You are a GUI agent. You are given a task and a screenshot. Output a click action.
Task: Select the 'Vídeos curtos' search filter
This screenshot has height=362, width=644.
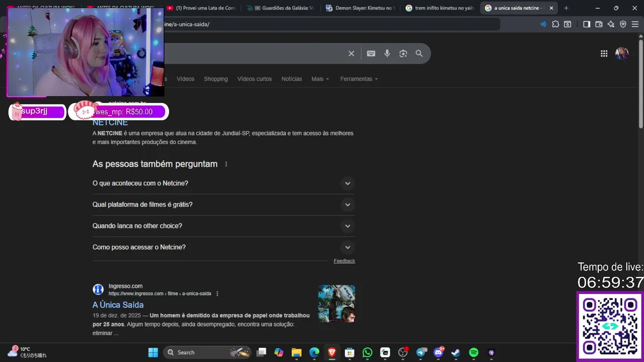tap(255, 79)
